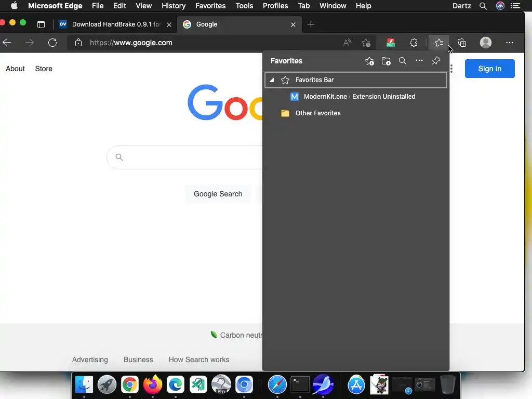Open Siri from the menu bar

(500, 6)
